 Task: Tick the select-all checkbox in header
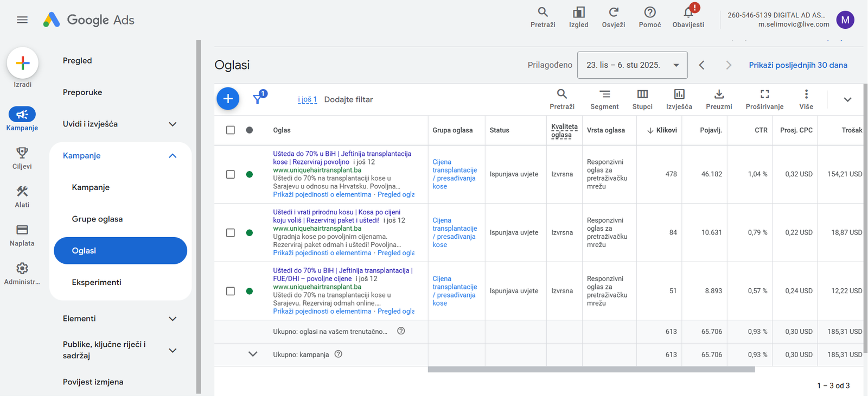231,130
